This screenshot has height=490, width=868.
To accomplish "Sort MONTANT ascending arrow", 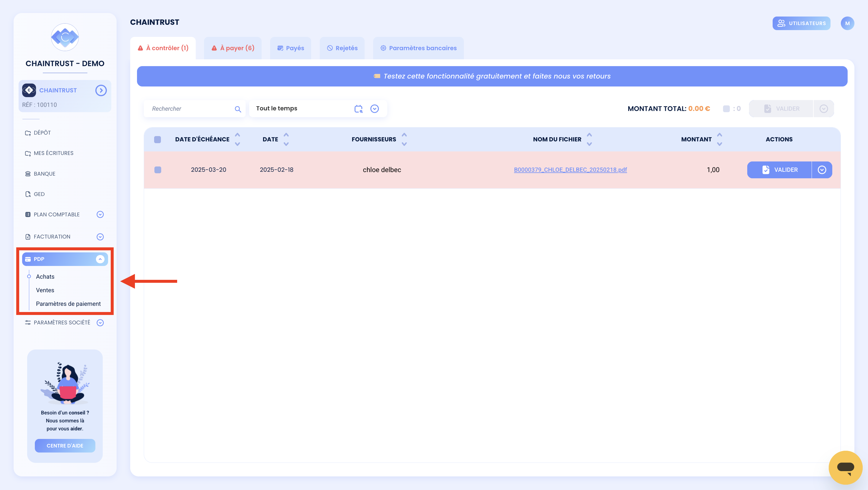I will click(x=719, y=135).
